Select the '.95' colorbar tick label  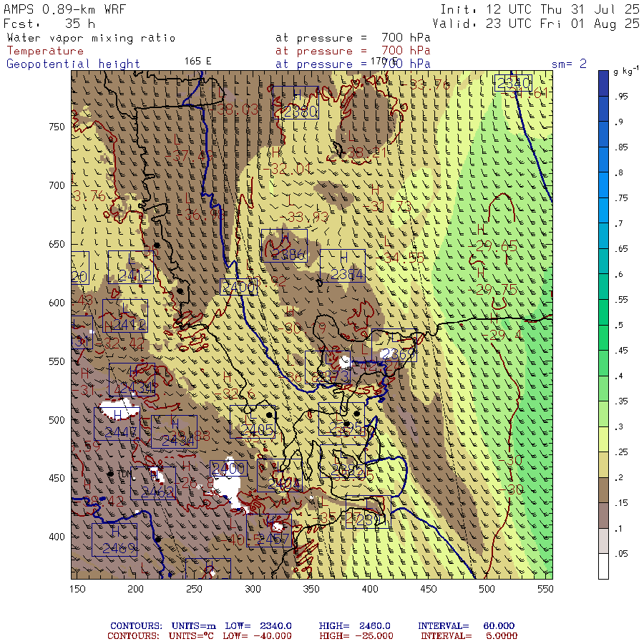pyautogui.click(x=621, y=97)
